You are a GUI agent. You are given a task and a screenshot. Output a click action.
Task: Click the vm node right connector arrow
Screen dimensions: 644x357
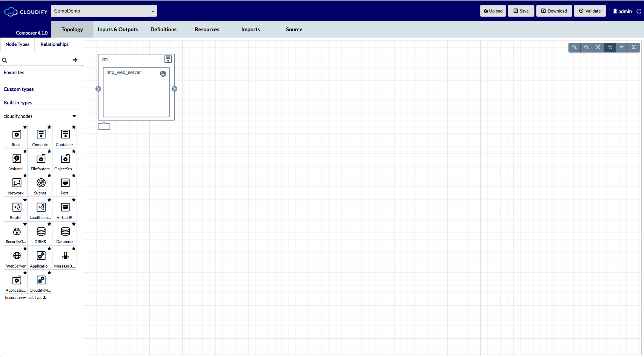(174, 89)
